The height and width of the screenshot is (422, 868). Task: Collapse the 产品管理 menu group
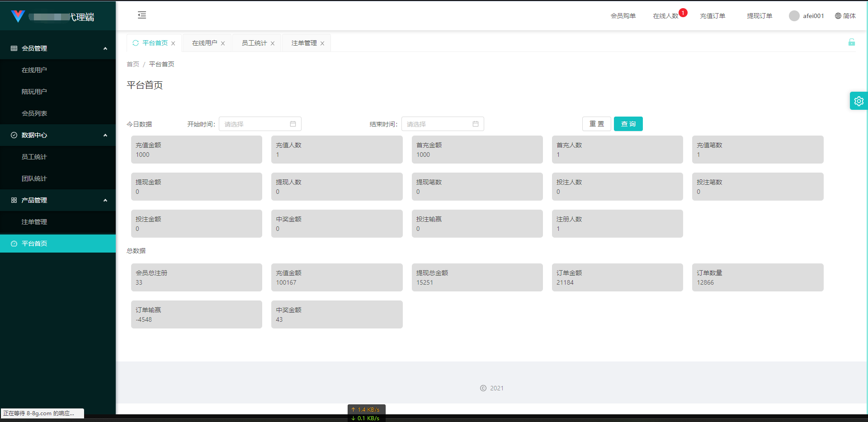pos(105,200)
